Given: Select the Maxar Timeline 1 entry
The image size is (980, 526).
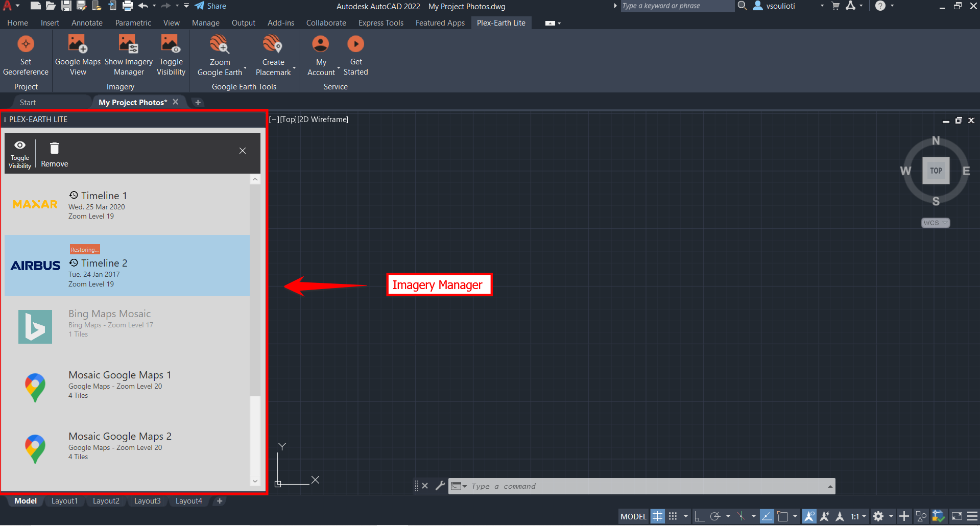Looking at the screenshot, I should 127,205.
